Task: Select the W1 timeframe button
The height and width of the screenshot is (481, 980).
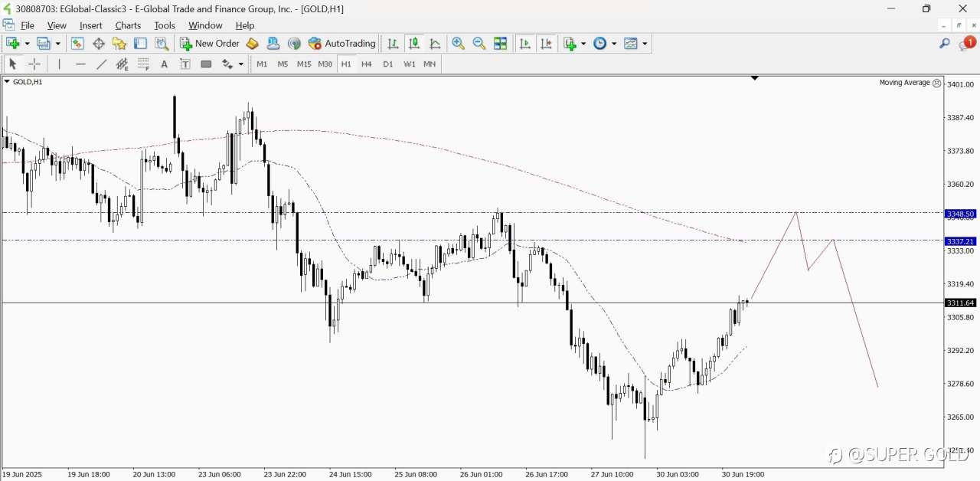Action: (410, 64)
